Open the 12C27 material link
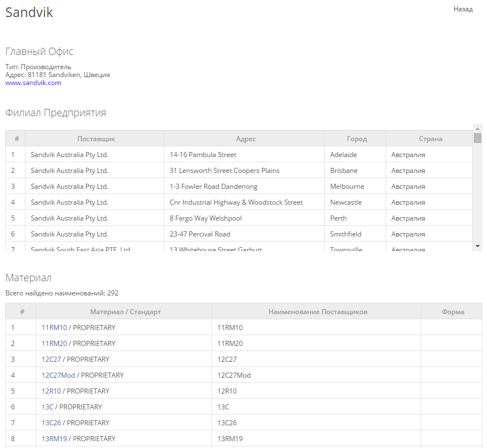 tap(51, 359)
